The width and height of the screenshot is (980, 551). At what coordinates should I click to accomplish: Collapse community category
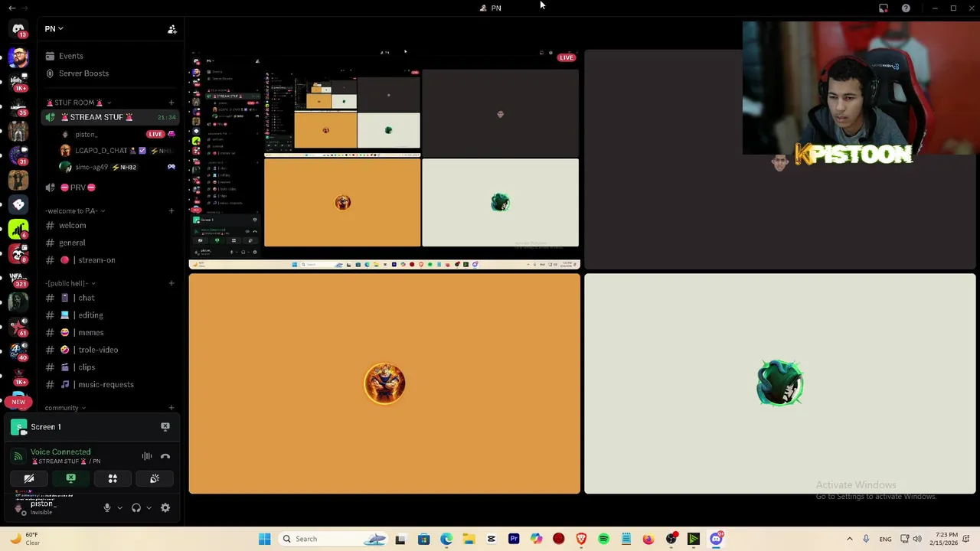(65, 408)
